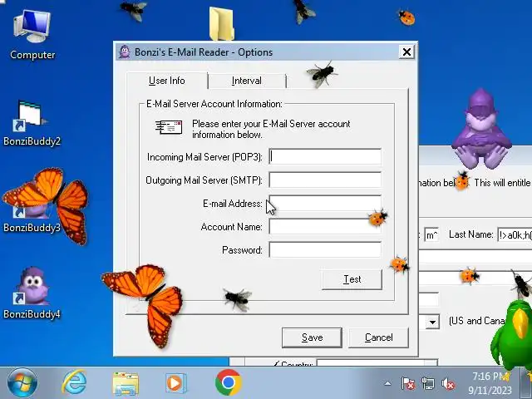Click the fly near the Interval tab
This screenshot has width=532, height=399.
(322, 74)
